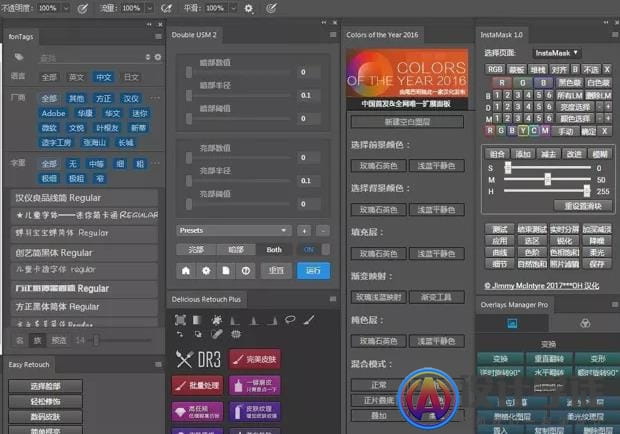This screenshot has height=434, width=620.
Task: Select 亮部 mode in Double USM 2
Action: (x=196, y=250)
